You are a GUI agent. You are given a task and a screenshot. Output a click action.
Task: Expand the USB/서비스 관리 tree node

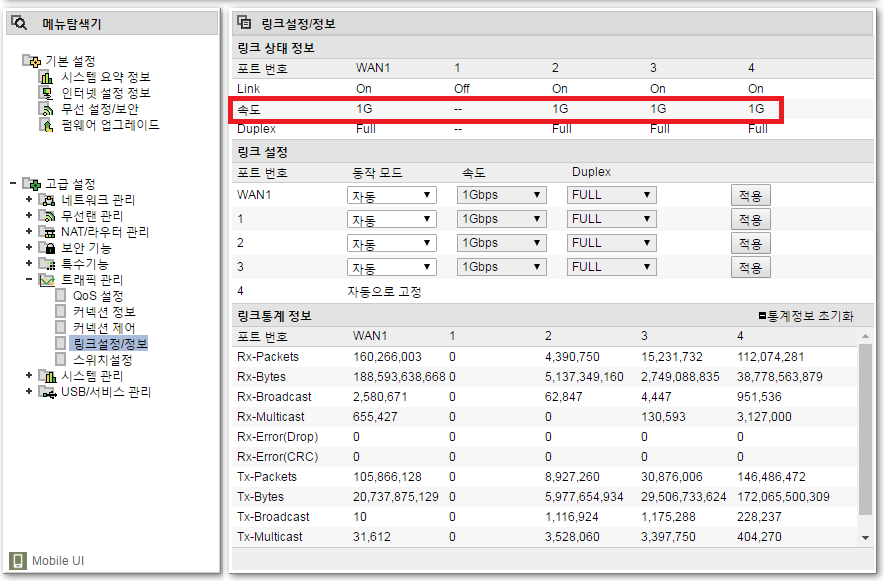click(x=29, y=391)
